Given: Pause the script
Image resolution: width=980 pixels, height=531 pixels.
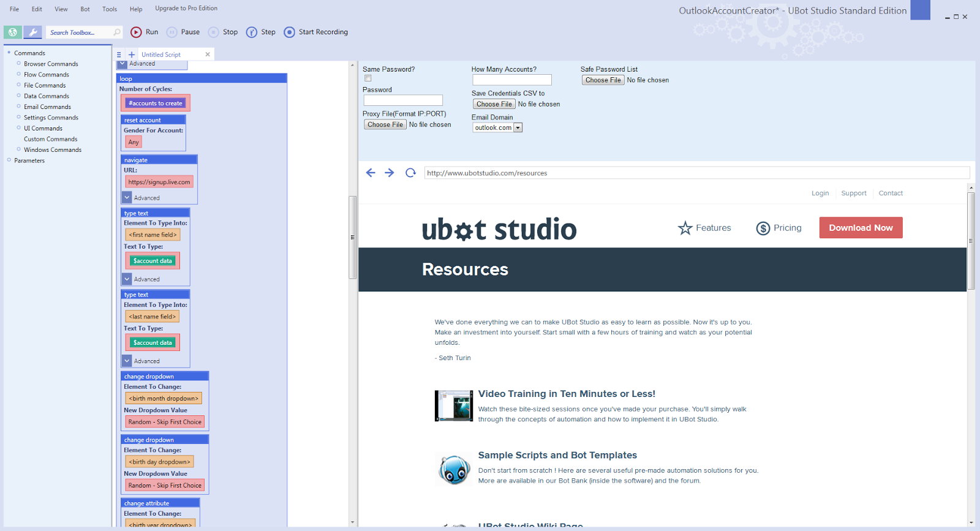Looking at the screenshot, I should [x=183, y=32].
